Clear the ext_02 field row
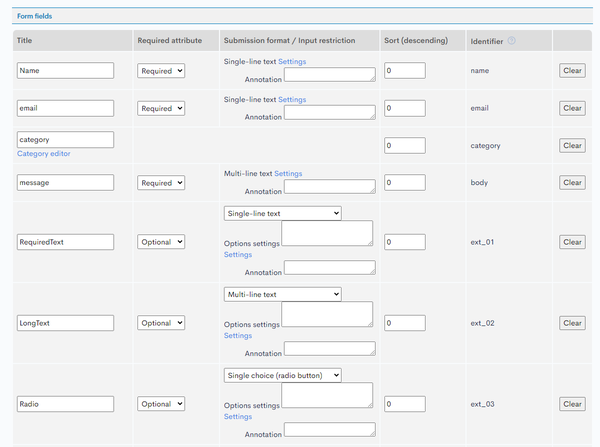This screenshot has width=600, height=447. click(572, 323)
